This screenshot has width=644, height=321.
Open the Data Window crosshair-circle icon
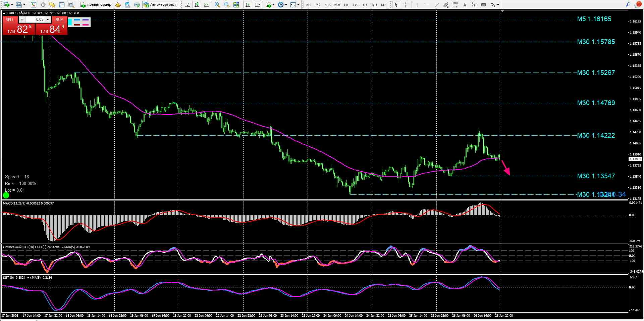tap(43, 5)
